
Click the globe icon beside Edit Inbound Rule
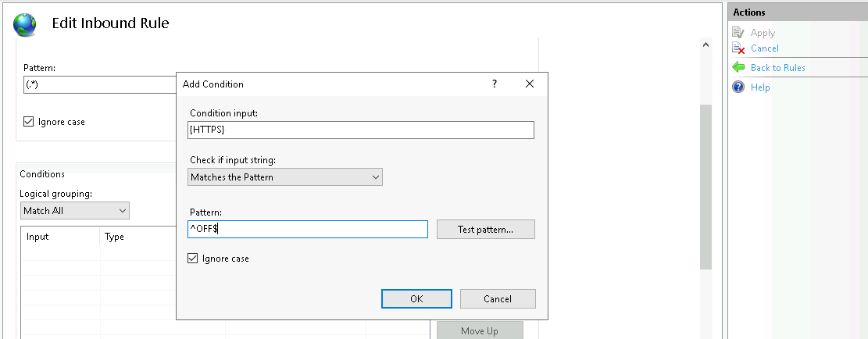(25, 24)
